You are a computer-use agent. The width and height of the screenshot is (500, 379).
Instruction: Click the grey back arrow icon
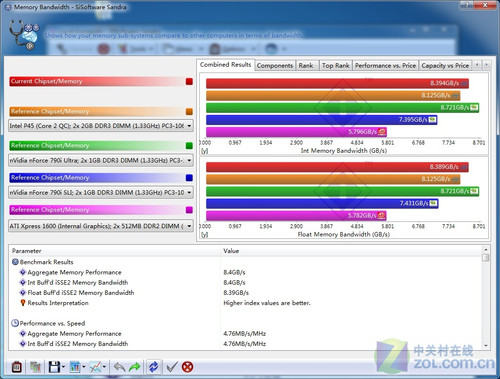(119, 367)
